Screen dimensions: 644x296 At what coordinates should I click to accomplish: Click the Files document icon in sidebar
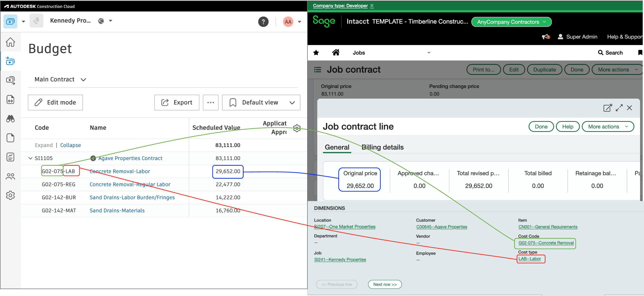[10, 138]
